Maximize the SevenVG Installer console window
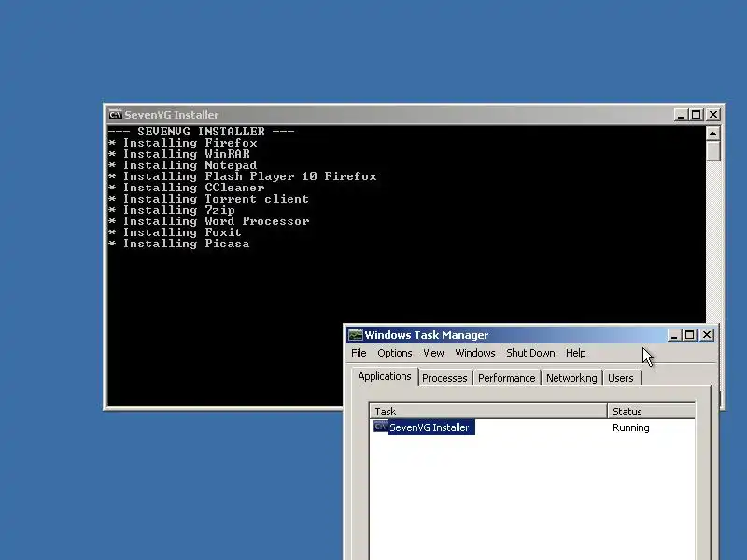 coord(696,115)
